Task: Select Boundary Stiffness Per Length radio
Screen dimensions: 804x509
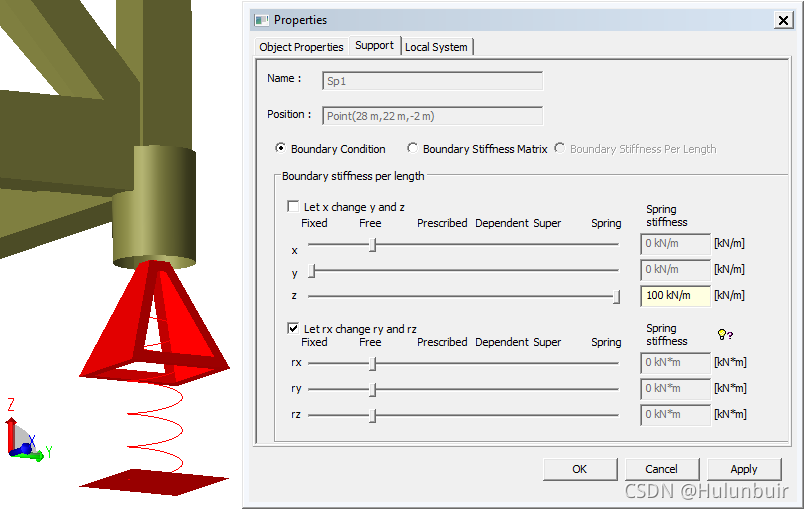Action: point(559,148)
